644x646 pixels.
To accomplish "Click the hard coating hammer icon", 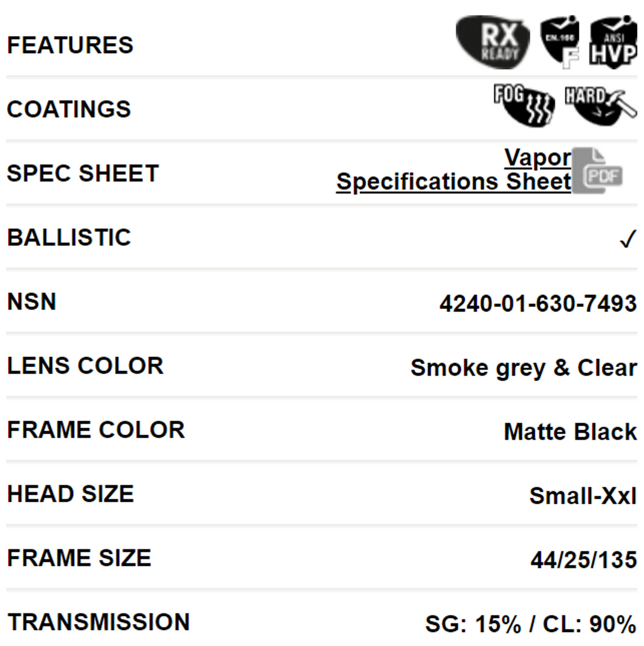I will point(599,105).
